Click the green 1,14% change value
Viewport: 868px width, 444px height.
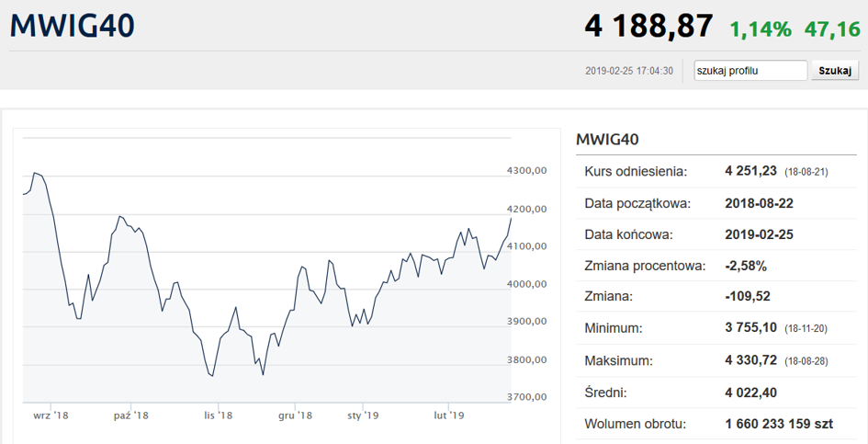click(761, 28)
